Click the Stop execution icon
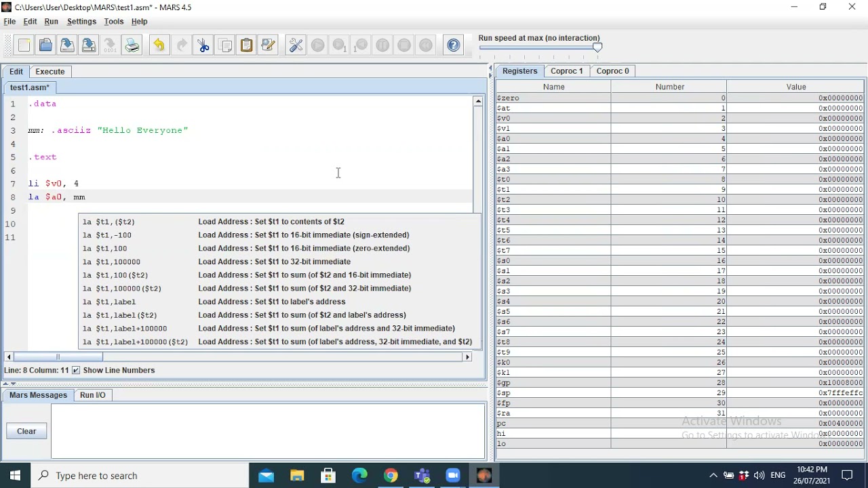 click(x=404, y=45)
